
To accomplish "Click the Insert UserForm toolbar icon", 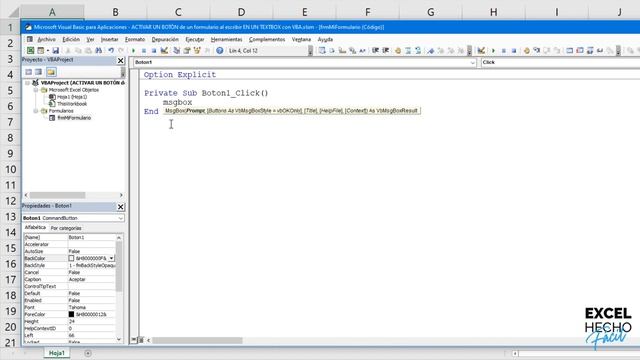I will 40,51.
